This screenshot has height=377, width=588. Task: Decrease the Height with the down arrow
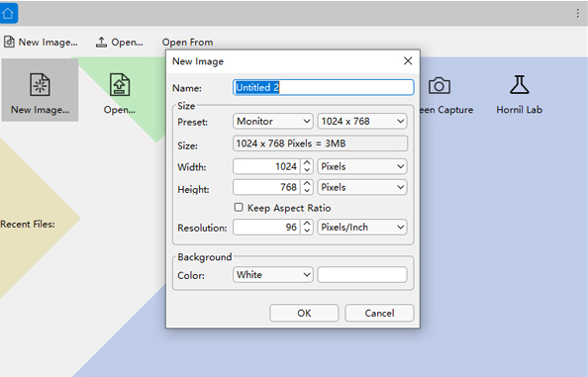tap(307, 191)
